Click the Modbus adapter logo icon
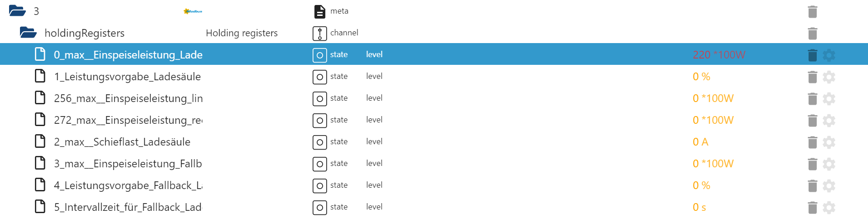Screen dimensions: 868x219 pyautogui.click(x=193, y=11)
